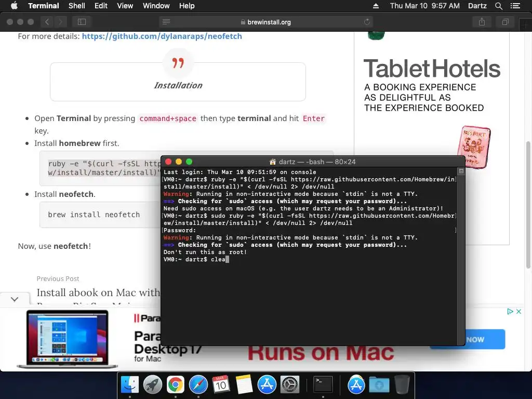Go forward in Safari history

coord(60,22)
